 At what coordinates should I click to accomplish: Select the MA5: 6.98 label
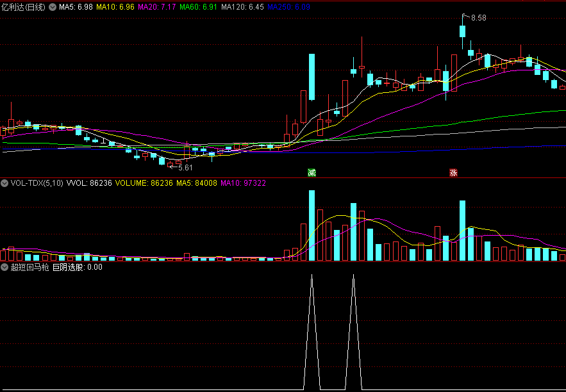click(x=76, y=7)
